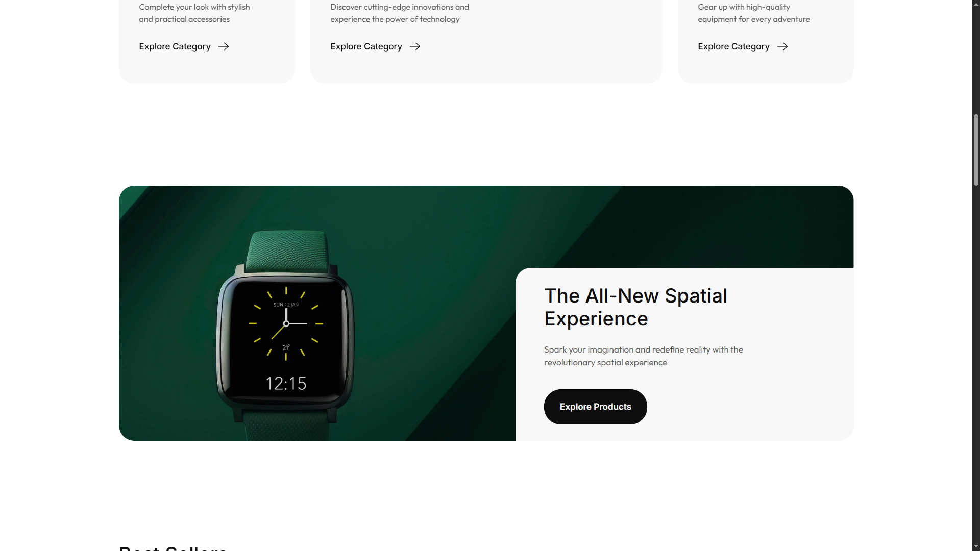Viewport: 980px width, 551px height.
Task: Click the Best Sellers heading
Action: coord(173,548)
